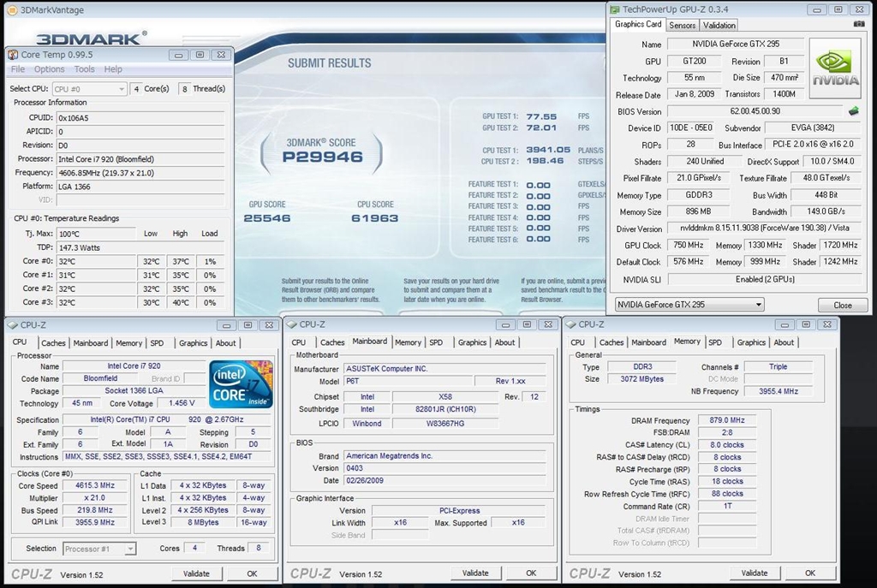Click the Core Temp title bar icon

(x=13, y=55)
